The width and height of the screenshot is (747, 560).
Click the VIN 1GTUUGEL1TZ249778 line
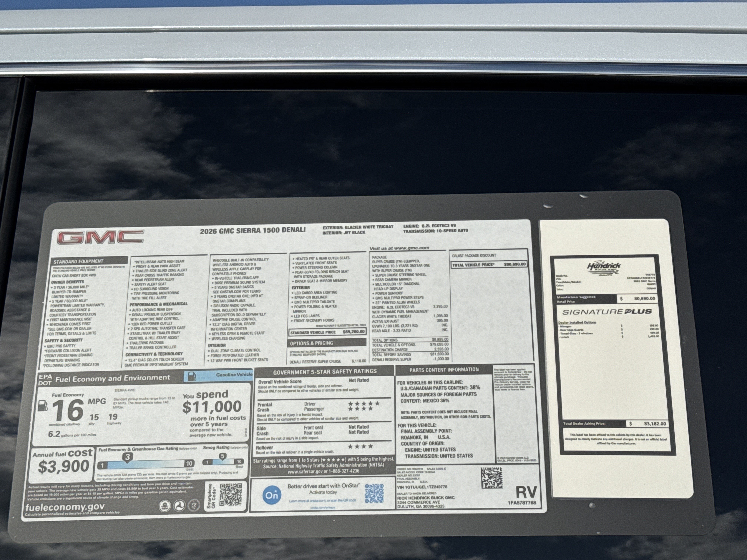click(x=422, y=487)
